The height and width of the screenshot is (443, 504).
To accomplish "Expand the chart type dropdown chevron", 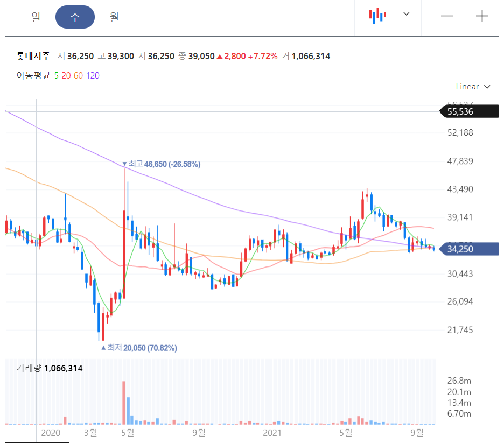I will pos(407,14).
